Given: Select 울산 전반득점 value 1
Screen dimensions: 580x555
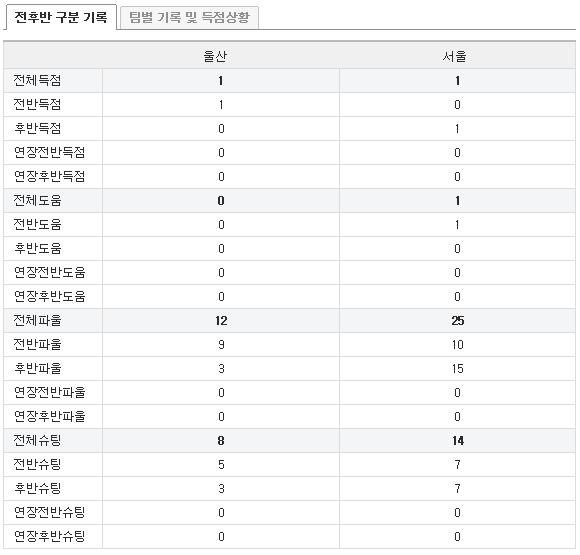Looking at the screenshot, I should click(221, 104).
